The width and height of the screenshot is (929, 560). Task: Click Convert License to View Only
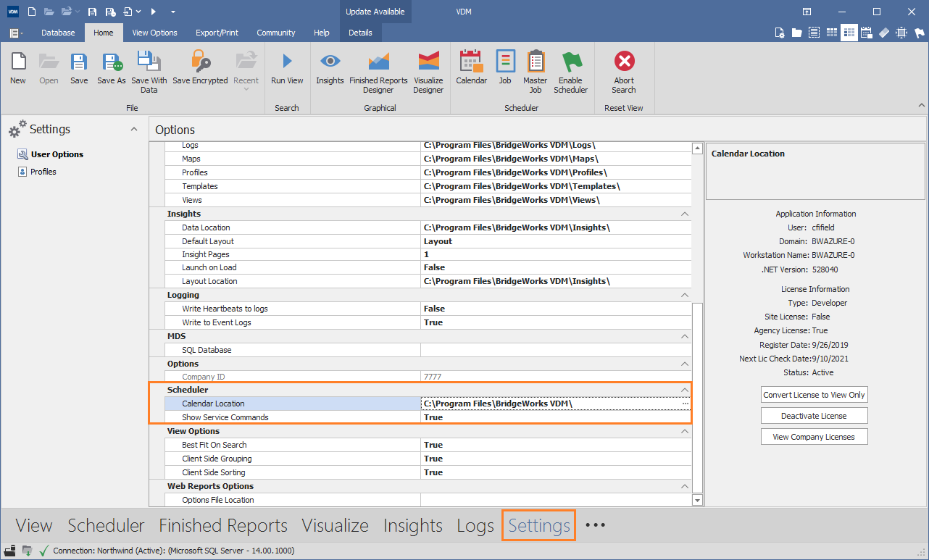(814, 395)
